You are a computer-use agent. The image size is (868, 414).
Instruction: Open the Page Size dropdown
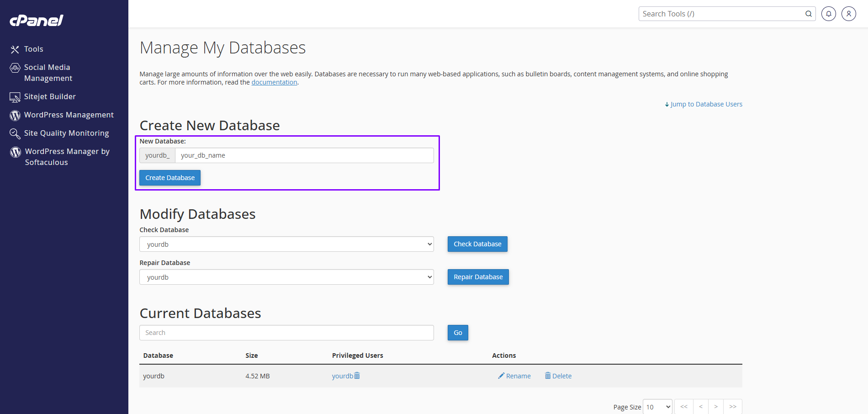click(x=657, y=407)
